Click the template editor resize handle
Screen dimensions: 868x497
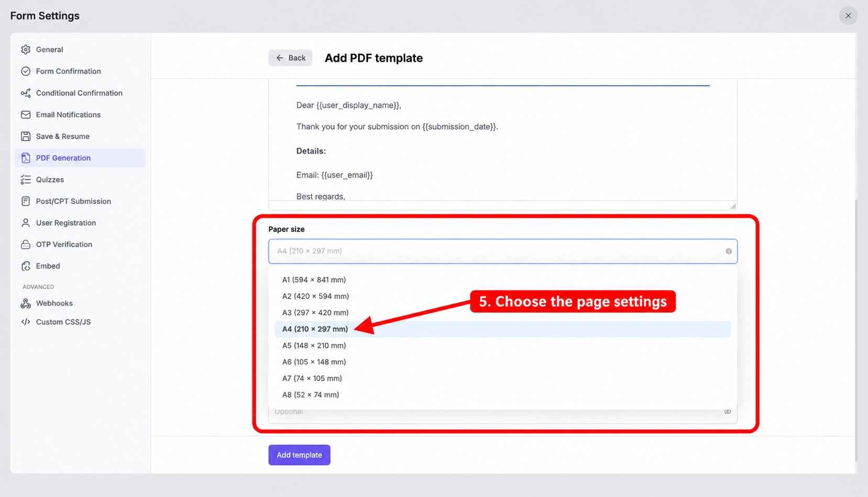click(x=733, y=206)
